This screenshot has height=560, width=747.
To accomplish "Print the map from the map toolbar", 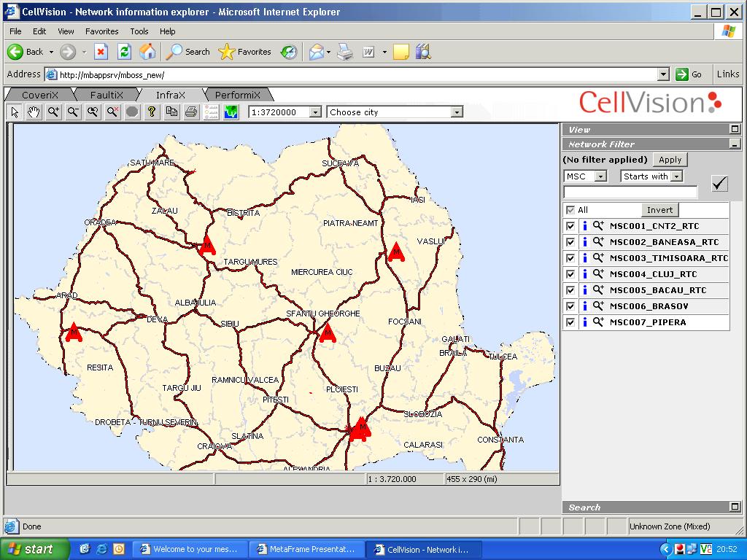I will point(191,112).
